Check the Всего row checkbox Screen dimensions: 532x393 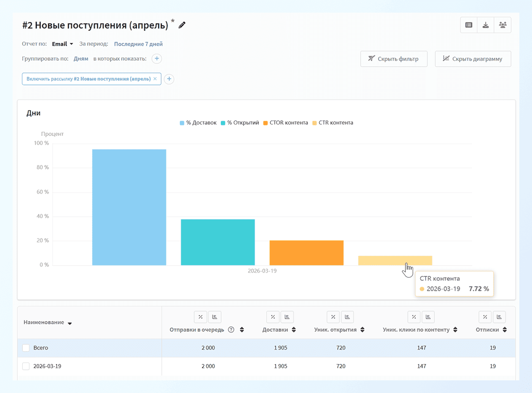(x=26, y=348)
